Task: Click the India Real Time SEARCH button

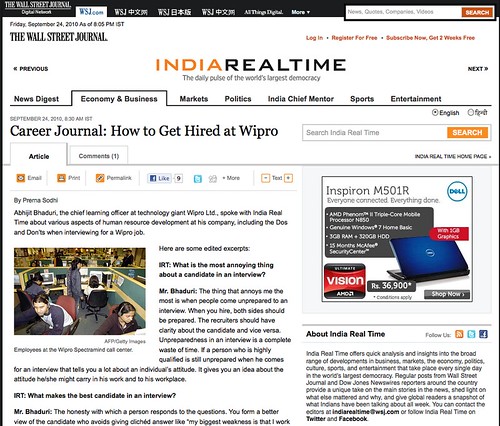Action: [467, 133]
